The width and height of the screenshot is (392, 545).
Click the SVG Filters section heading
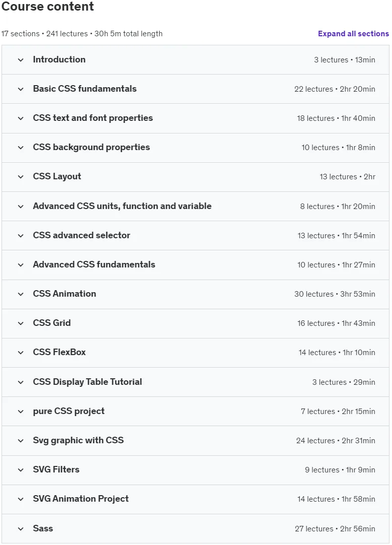pos(56,469)
